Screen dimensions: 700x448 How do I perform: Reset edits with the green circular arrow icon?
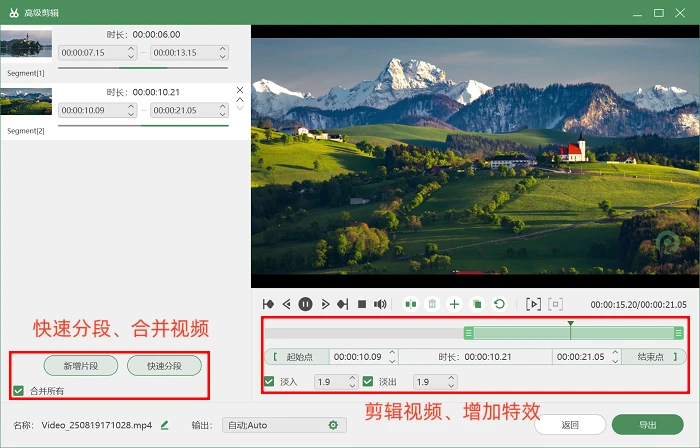tap(500, 304)
